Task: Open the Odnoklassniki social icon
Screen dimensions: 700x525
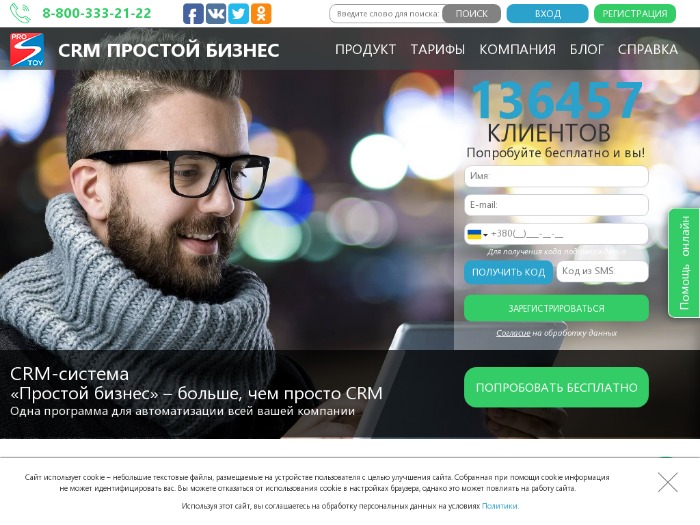Action: click(261, 14)
